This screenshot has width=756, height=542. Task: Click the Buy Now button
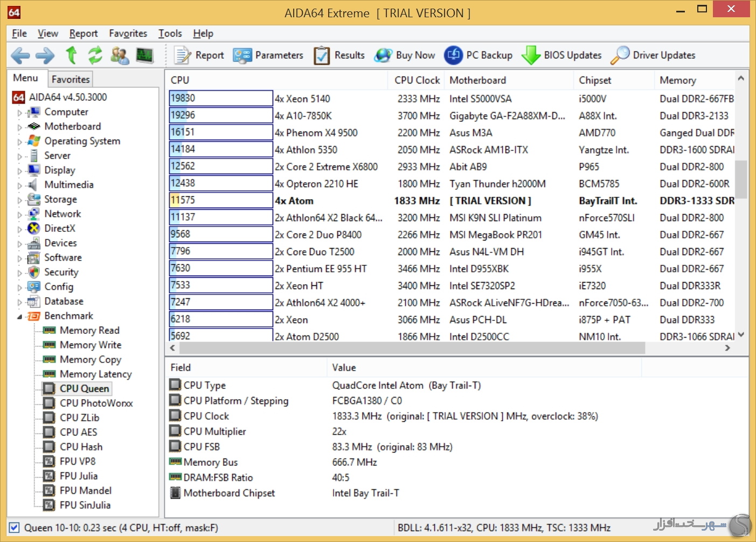pos(405,55)
